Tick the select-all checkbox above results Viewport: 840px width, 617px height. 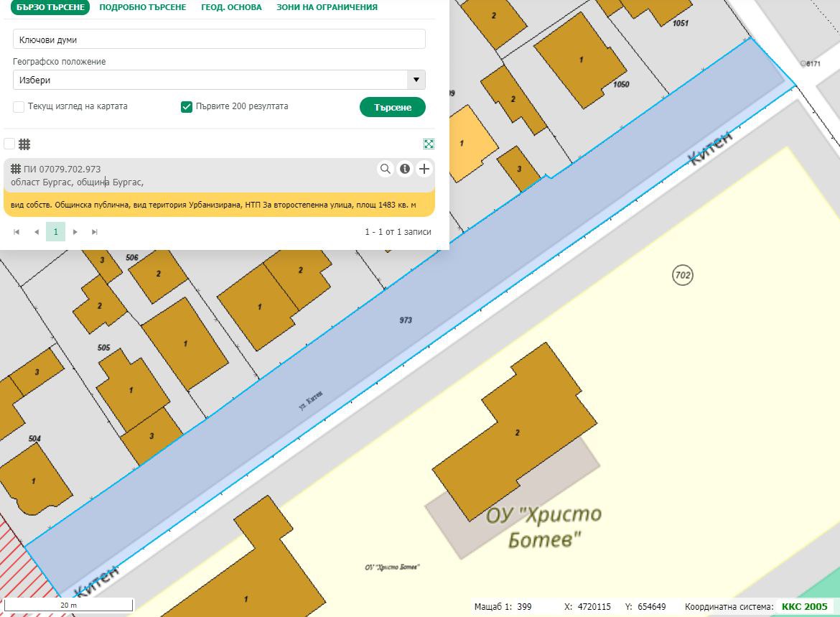point(9,144)
